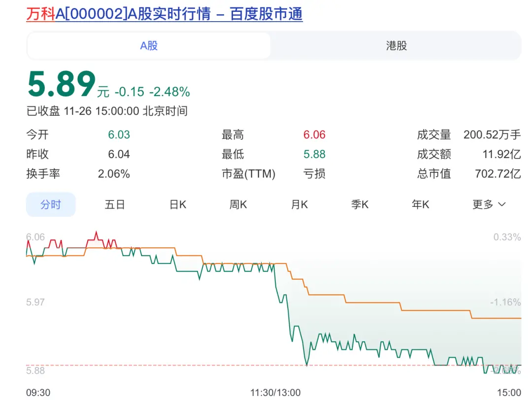Display the 月K candlestick chart
Screen dimensions: 532x400
tap(299, 204)
